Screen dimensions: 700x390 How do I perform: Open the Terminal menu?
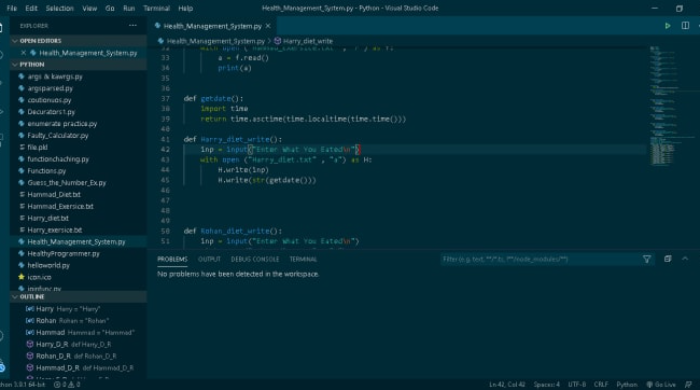(156, 8)
